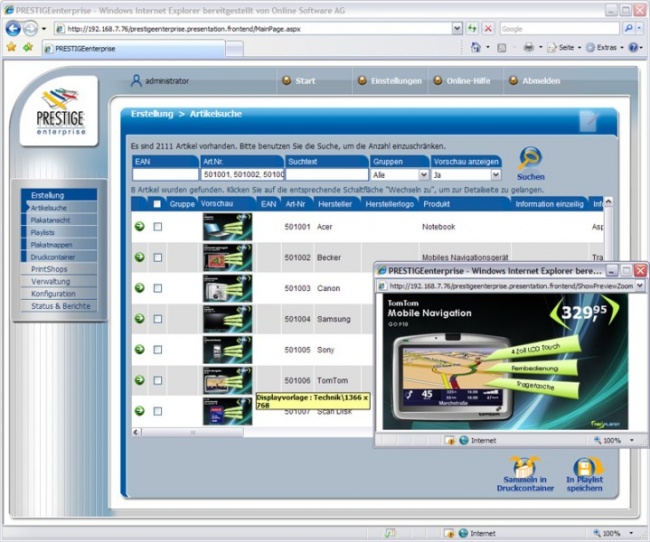Check the Samsung row checkbox

158,319
